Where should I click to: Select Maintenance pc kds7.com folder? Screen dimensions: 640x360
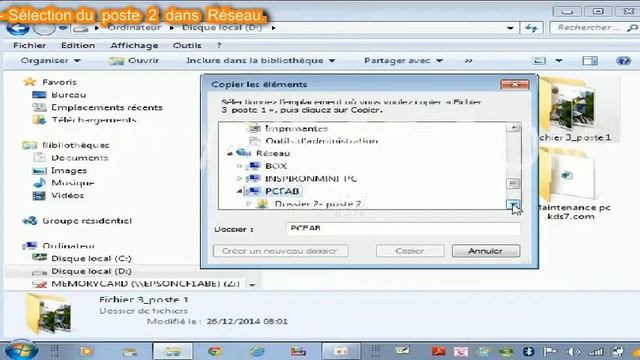571,184
